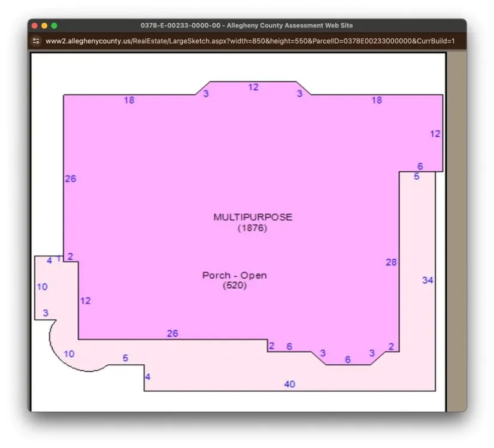Click the bottom 26 dimension label

[172, 334]
